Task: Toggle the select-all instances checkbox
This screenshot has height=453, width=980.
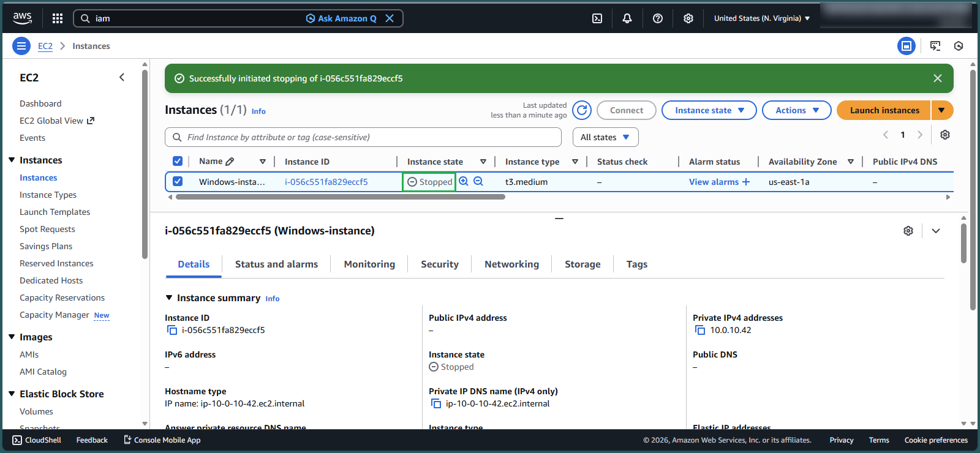Action: click(178, 161)
